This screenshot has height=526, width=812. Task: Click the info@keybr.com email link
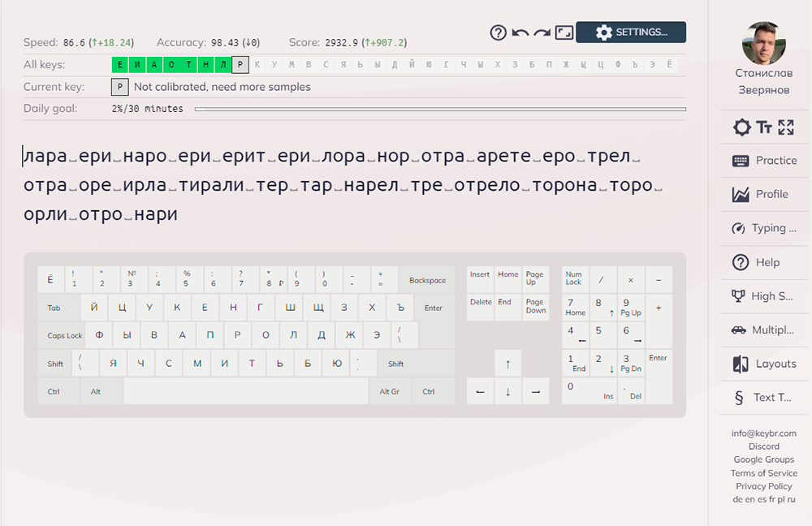coord(764,433)
